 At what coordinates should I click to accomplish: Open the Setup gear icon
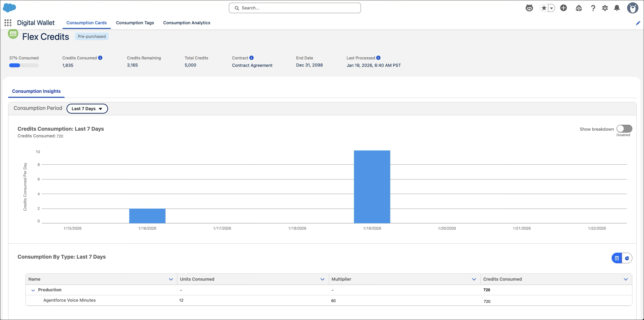605,8
